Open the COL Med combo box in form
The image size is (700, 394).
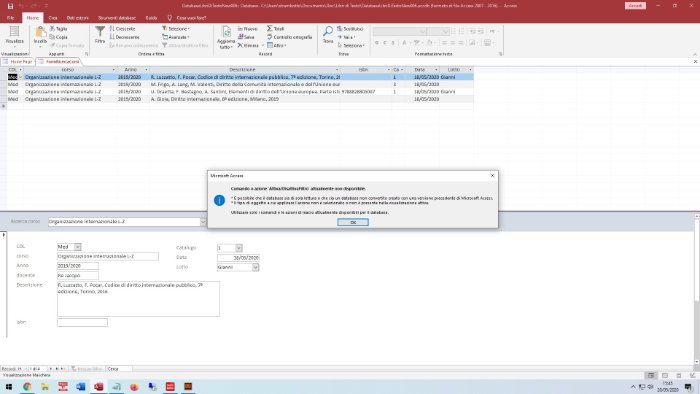78,247
